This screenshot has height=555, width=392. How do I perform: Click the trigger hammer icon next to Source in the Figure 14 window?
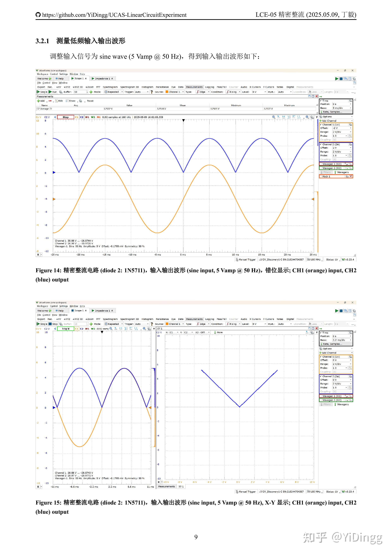pos(152,92)
